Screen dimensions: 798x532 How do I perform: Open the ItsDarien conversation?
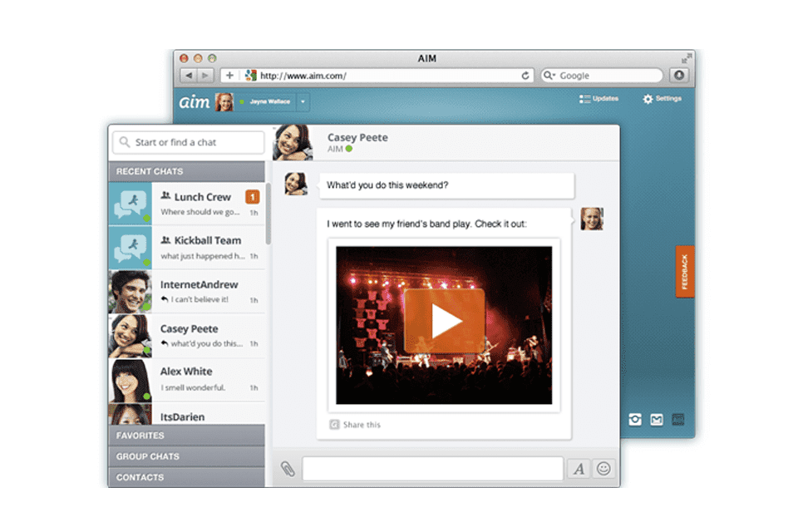[x=186, y=414]
